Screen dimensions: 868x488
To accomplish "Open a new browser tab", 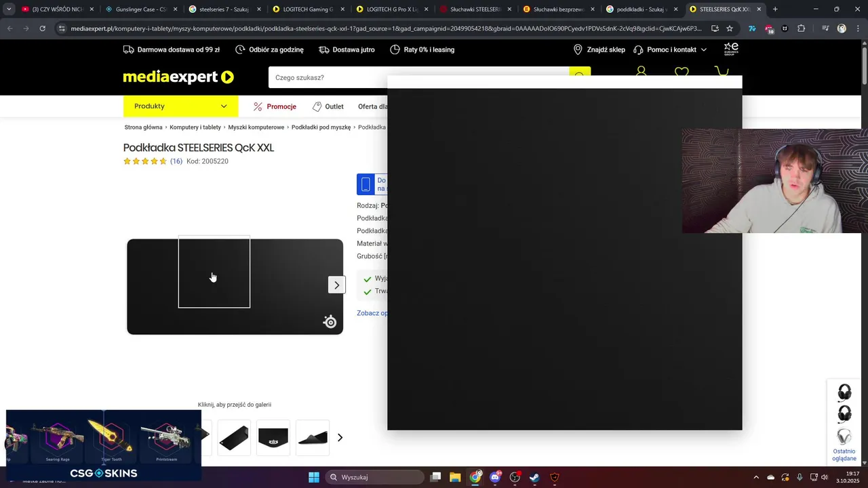I will [x=775, y=9].
